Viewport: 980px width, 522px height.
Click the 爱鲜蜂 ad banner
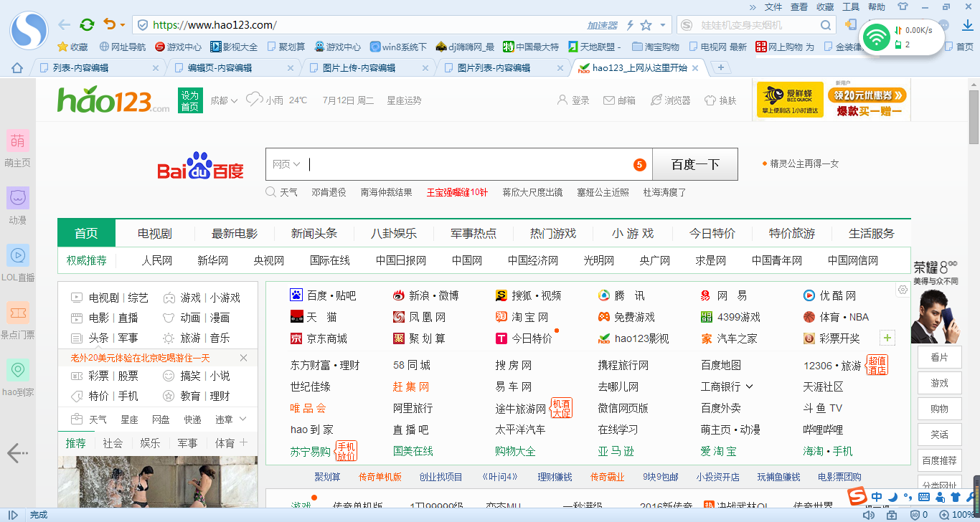[833, 100]
